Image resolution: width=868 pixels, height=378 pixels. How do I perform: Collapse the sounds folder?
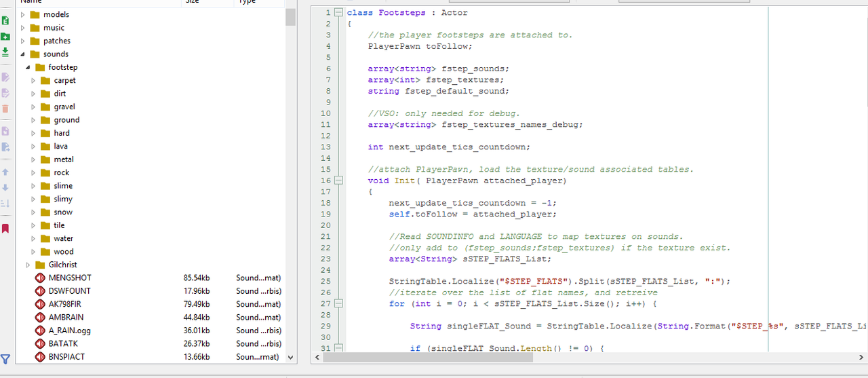22,54
